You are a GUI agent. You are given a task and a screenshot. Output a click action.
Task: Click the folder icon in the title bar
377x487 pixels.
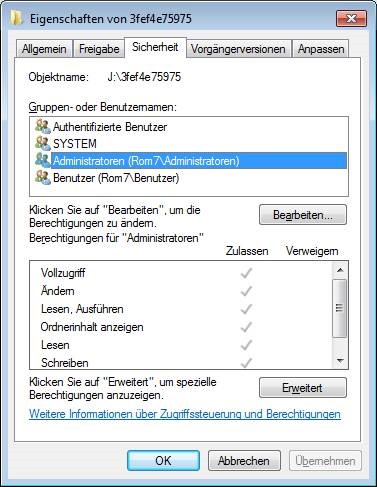tap(16, 18)
